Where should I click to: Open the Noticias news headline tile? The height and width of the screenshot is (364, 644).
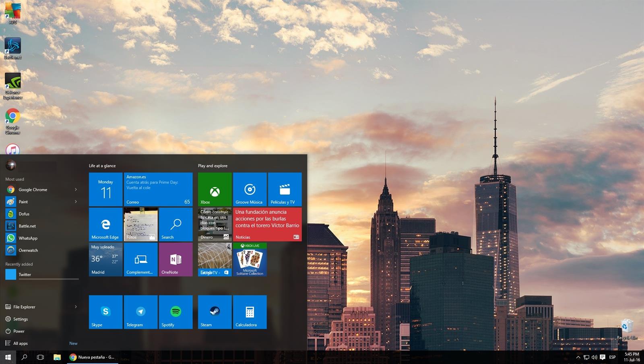tap(267, 224)
